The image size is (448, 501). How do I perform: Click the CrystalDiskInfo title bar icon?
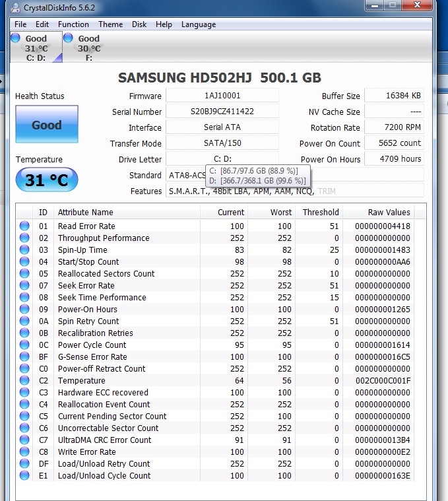(x=15, y=7)
